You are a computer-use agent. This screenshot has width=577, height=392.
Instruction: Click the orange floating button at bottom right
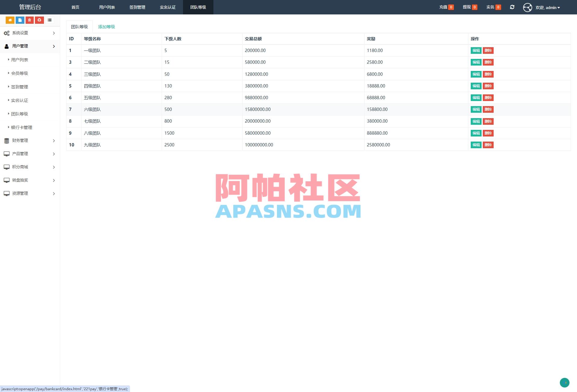click(x=564, y=383)
